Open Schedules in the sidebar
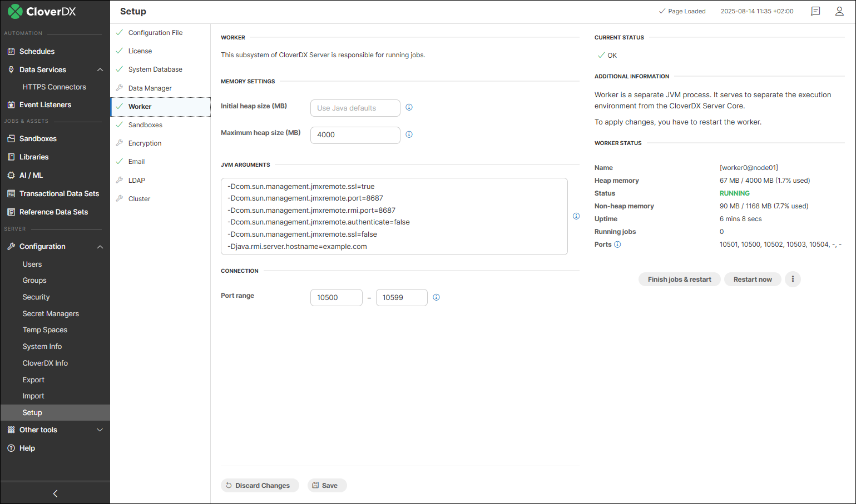The height and width of the screenshot is (504, 856). [37, 51]
